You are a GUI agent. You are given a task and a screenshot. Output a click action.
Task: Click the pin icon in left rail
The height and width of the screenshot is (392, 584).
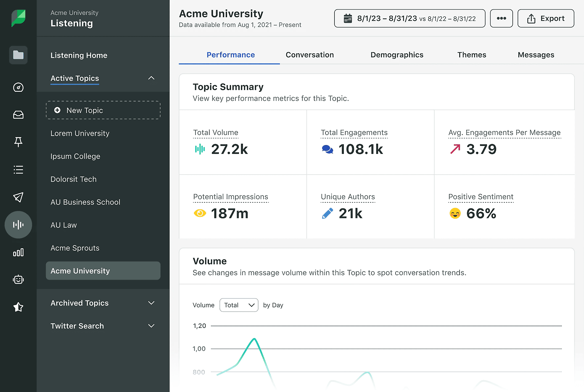18,142
